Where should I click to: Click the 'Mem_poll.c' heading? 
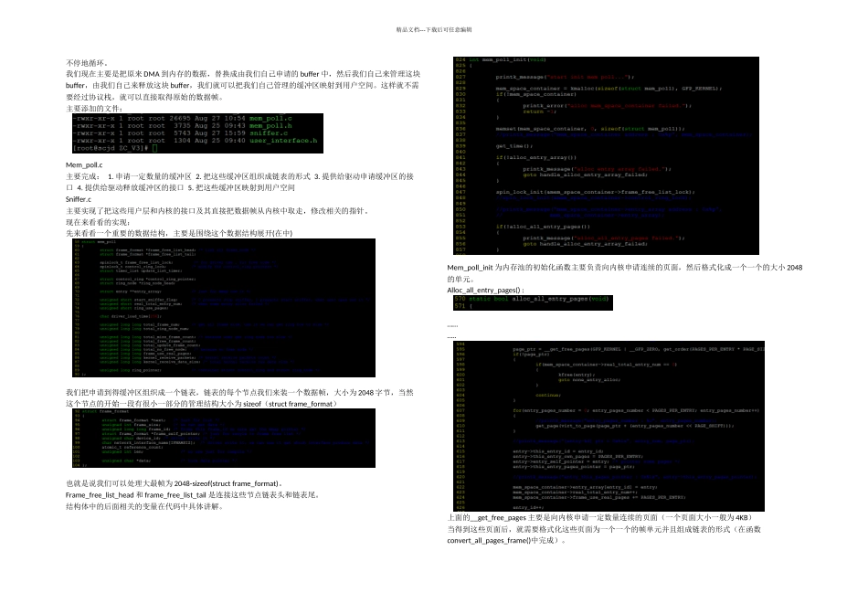(x=84, y=165)
